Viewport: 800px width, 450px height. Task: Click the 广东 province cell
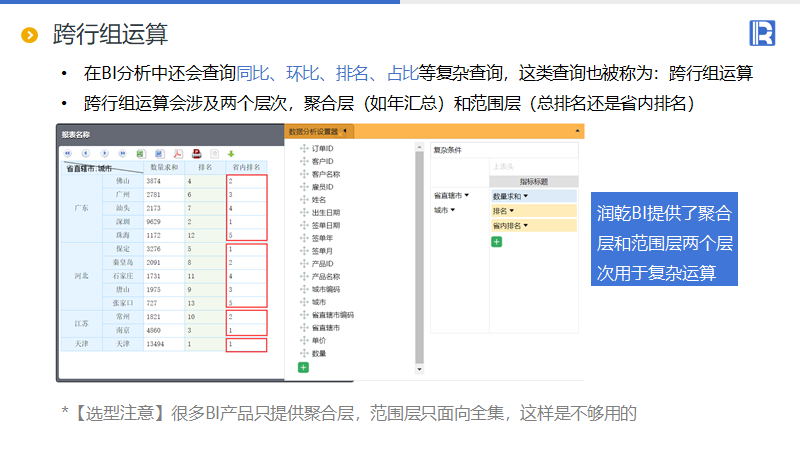tap(81, 208)
